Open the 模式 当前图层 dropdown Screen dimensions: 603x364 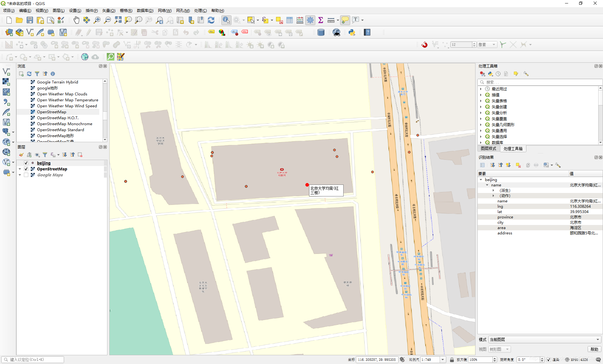click(x=544, y=340)
